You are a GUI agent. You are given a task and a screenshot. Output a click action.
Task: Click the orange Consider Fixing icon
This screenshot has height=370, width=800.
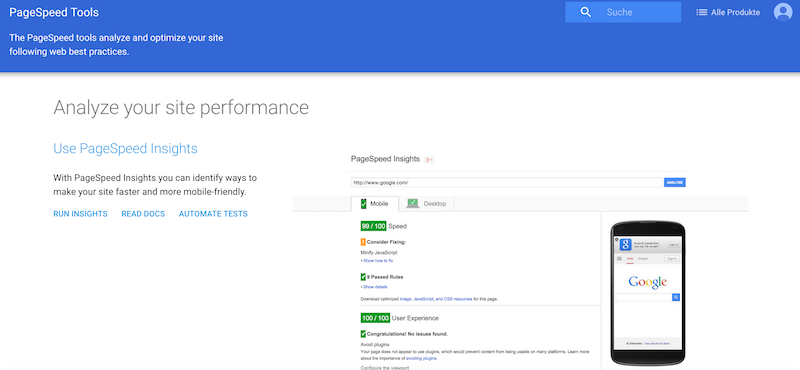pos(363,242)
